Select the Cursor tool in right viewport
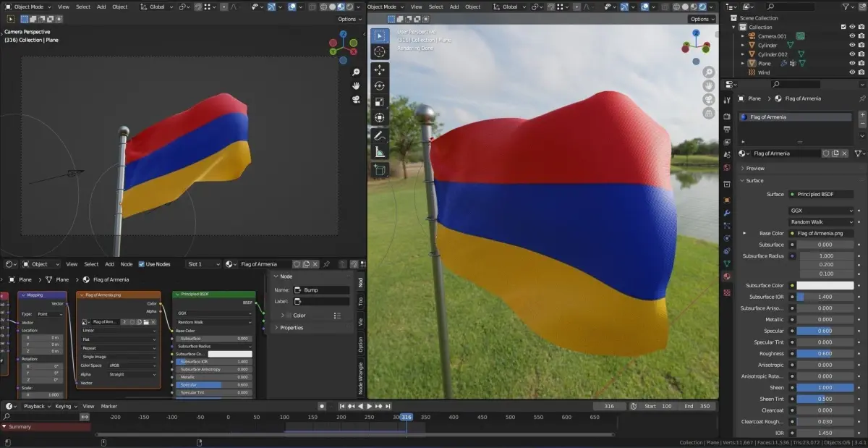The width and height of the screenshot is (868, 448). coord(380,52)
